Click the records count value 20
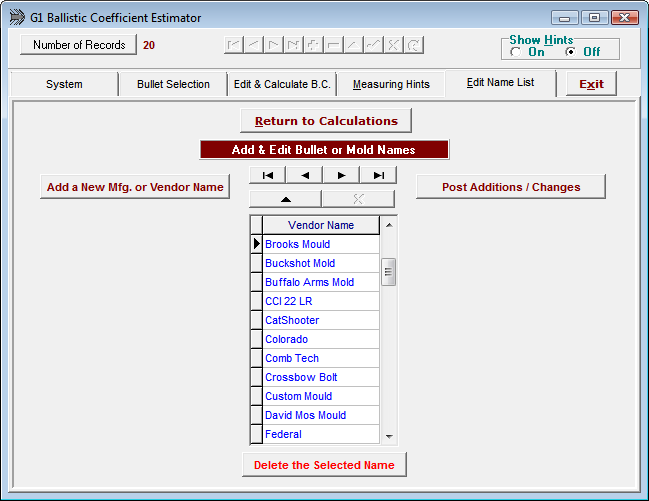The height and width of the screenshot is (501, 649). click(149, 45)
